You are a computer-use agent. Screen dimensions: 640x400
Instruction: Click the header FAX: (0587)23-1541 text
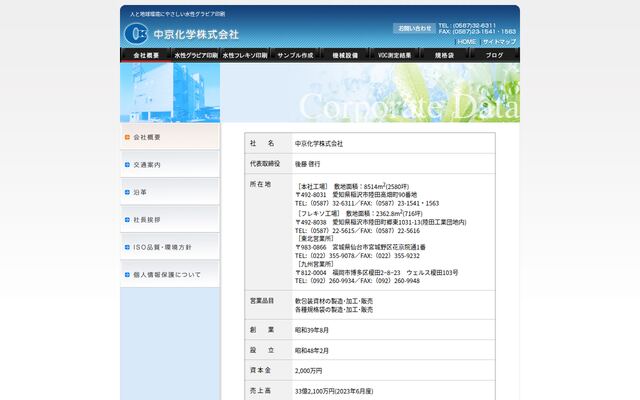(x=478, y=31)
